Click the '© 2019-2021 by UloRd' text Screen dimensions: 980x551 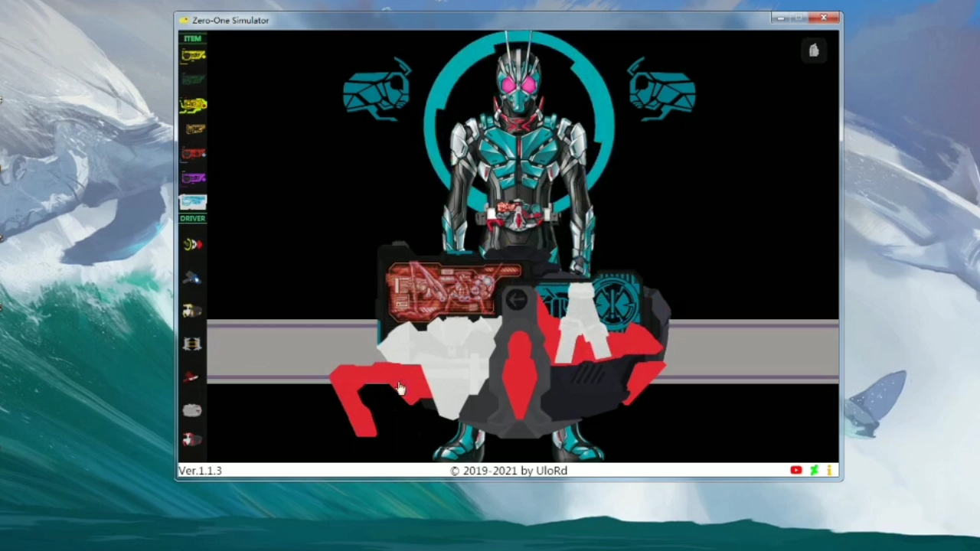[508, 471]
